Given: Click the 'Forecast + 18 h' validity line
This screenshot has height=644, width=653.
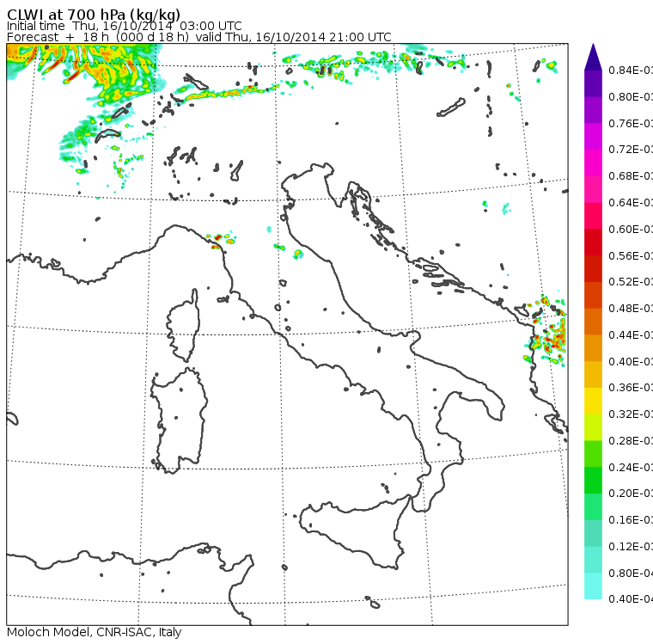Looking at the screenshot, I should pyautogui.click(x=199, y=37).
